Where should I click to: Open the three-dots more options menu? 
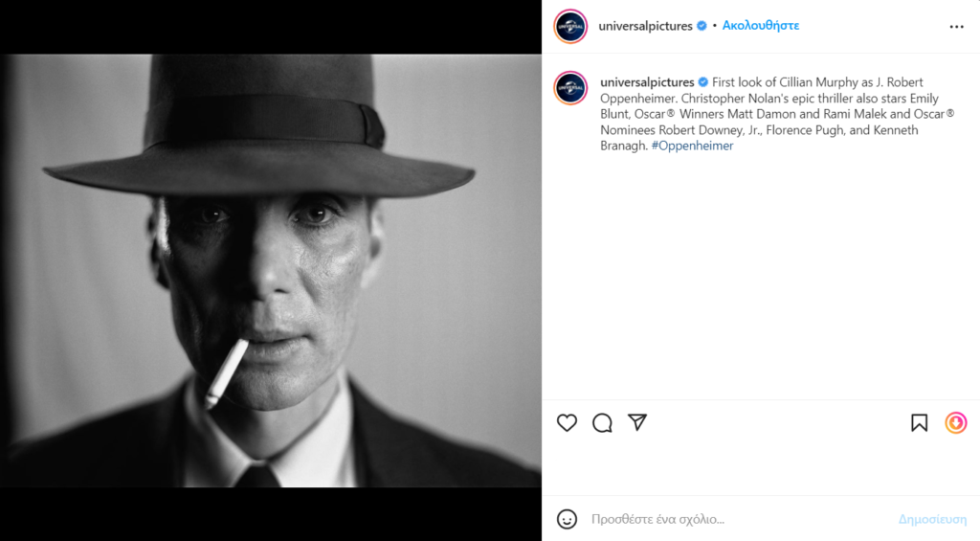[956, 27]
